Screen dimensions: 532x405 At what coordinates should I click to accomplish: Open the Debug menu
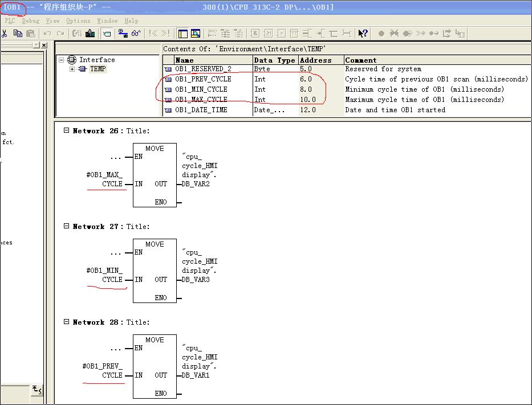coord(31,21)
